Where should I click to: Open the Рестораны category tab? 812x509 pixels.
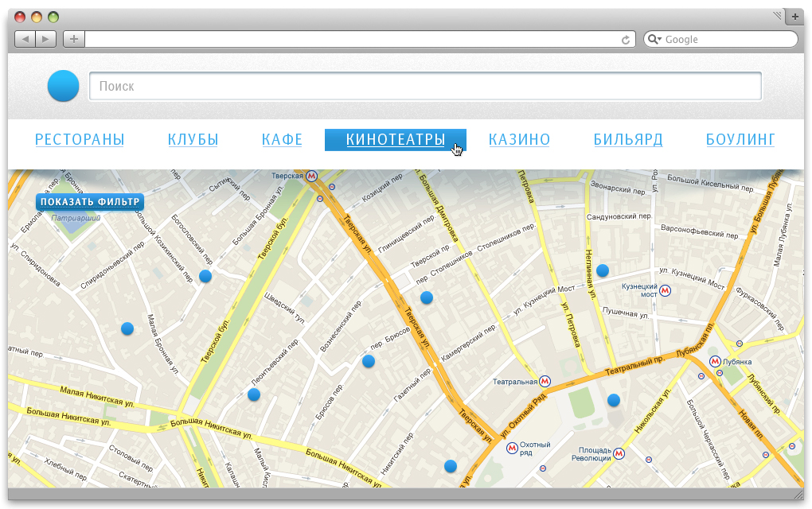click(x=80, y=140)
